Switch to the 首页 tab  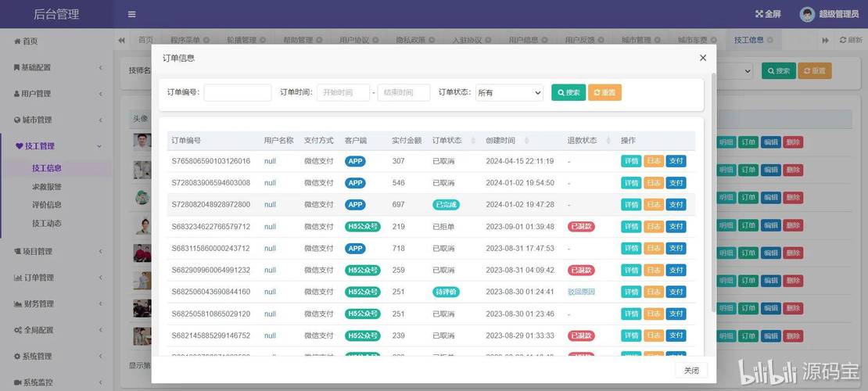[x=145, y=41]
